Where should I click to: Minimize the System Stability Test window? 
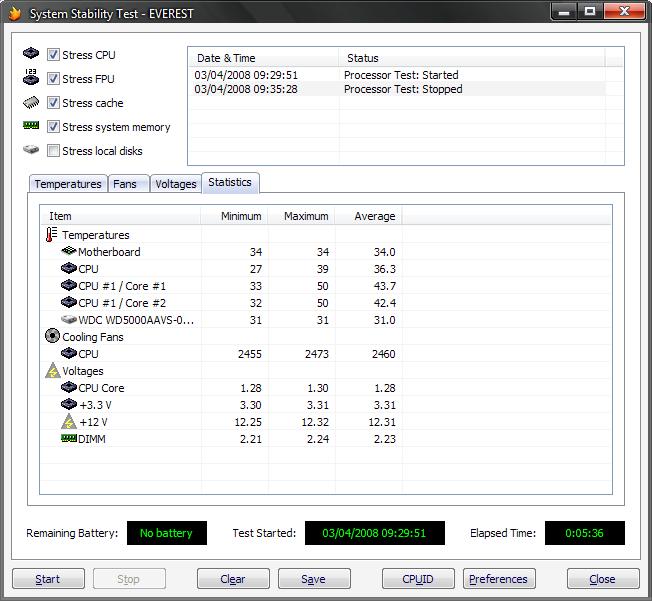click(564, 11)
